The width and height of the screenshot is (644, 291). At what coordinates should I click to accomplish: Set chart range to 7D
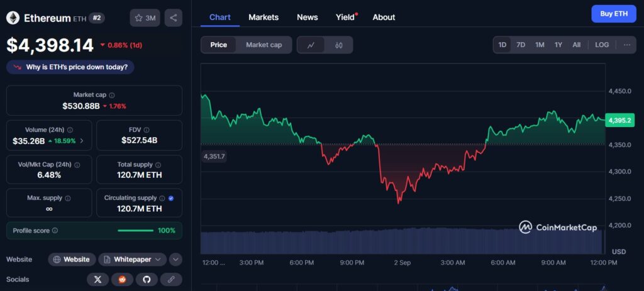tap(521, 45)
